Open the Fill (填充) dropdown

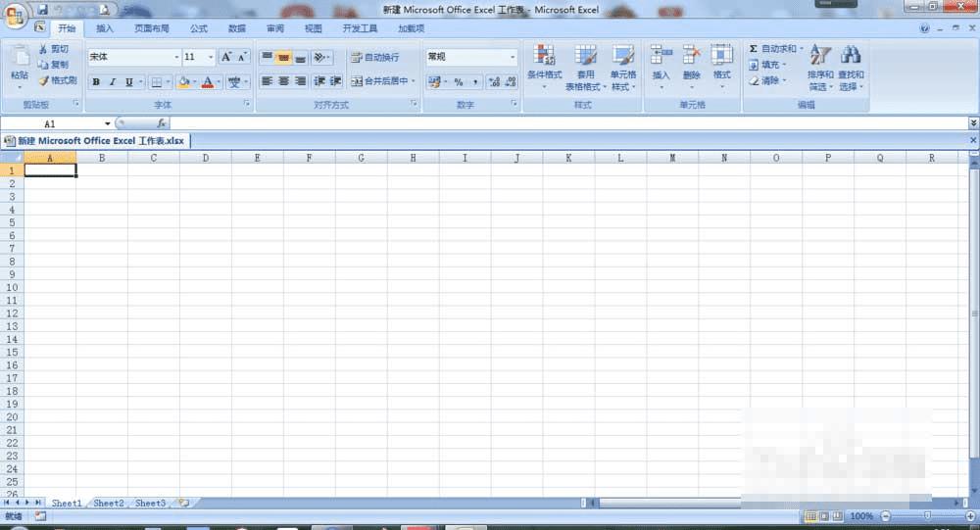(x=767, y=65)
